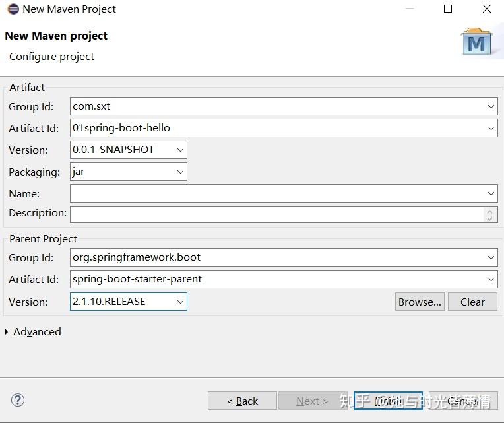
Task: Open the artifact Version dropdown
Action: point(180,150)
